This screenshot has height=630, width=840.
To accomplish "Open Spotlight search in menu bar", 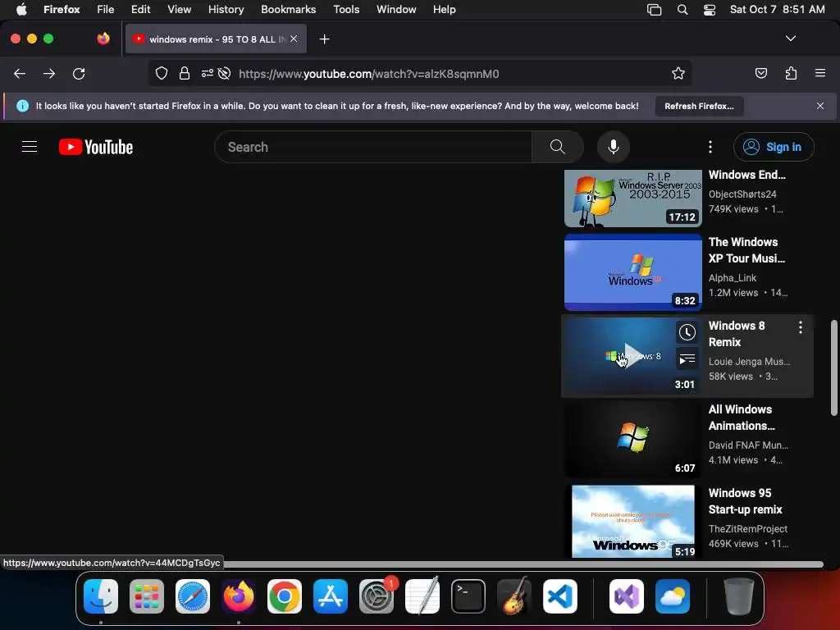I will [x=682, y=9].
